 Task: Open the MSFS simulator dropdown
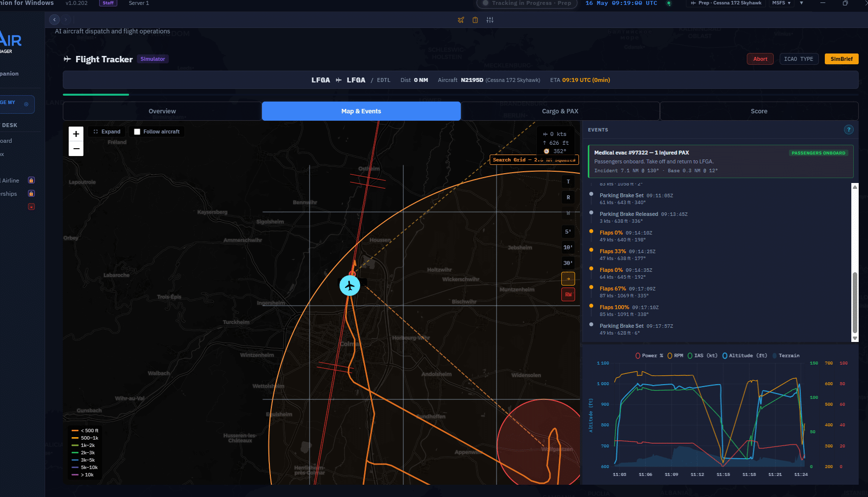(781, 3)
